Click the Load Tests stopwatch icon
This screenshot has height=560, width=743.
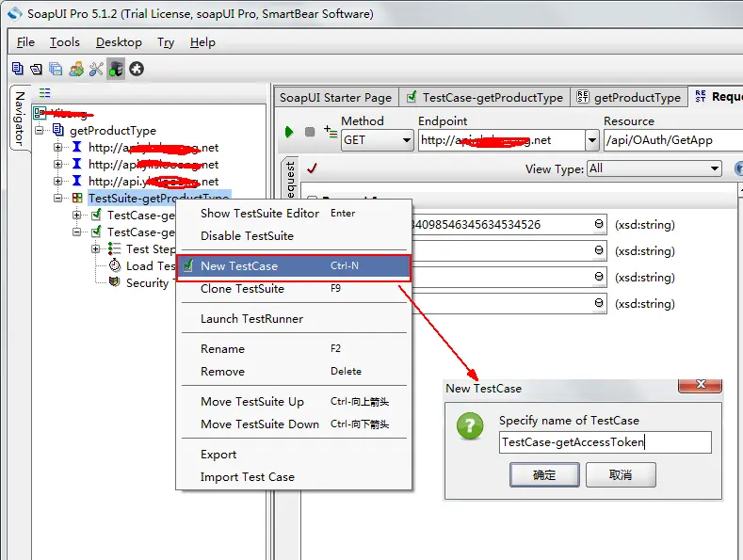[115, 265]
